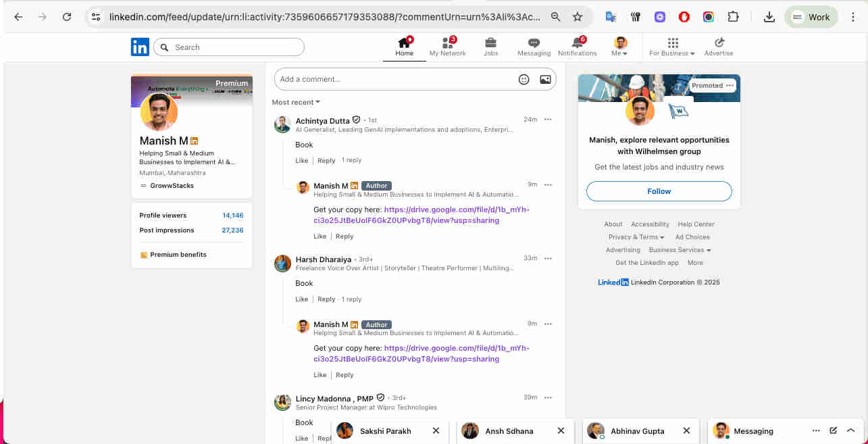This screenshot has width=868, height=444.
Task: Click Harsh Dharaiya's avatar
Action: click(282, 263)
